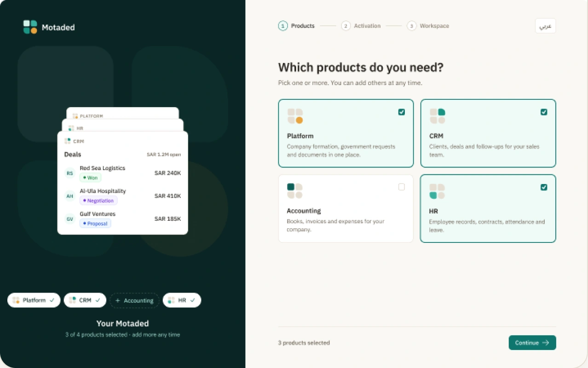Click the small icon in the HR chip
This screenshot has width=588, height=368.
[x=171, y=300]
